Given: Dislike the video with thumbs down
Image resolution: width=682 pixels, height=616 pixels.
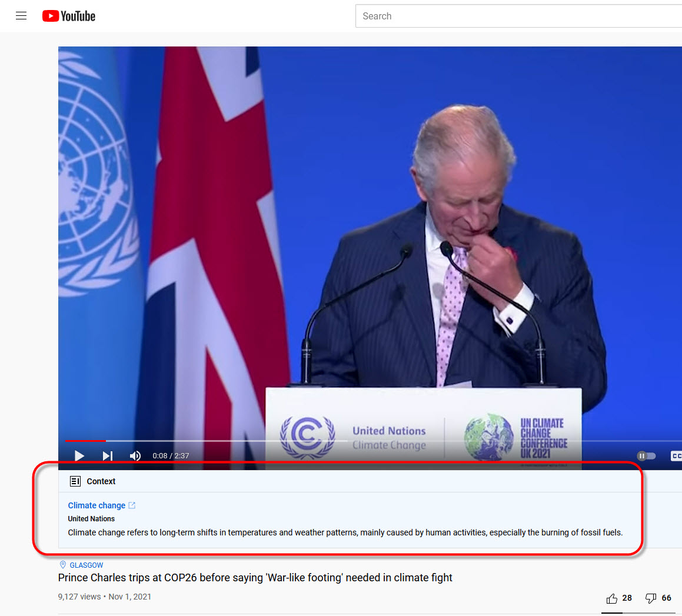Looking at the screenshot, I should (651, 598).
